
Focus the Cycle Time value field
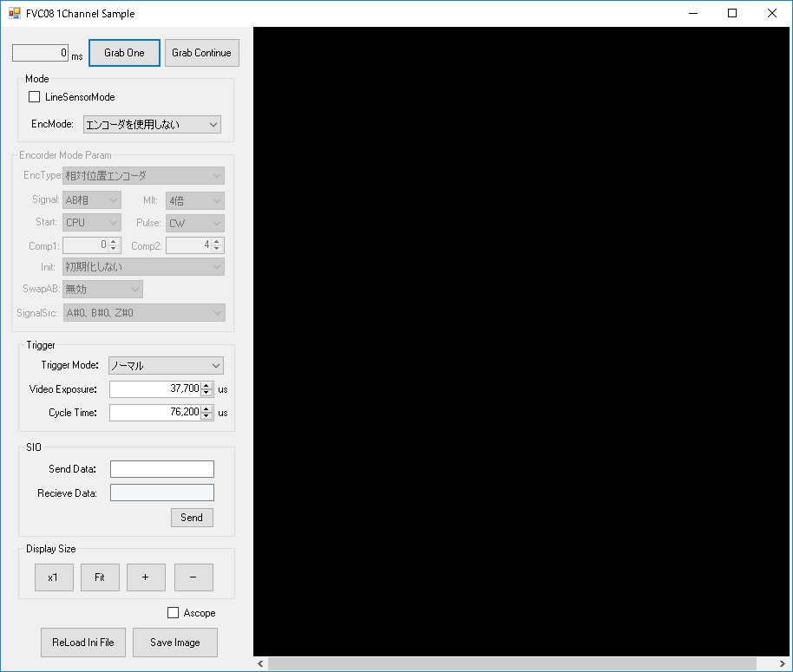pos(155,412)
